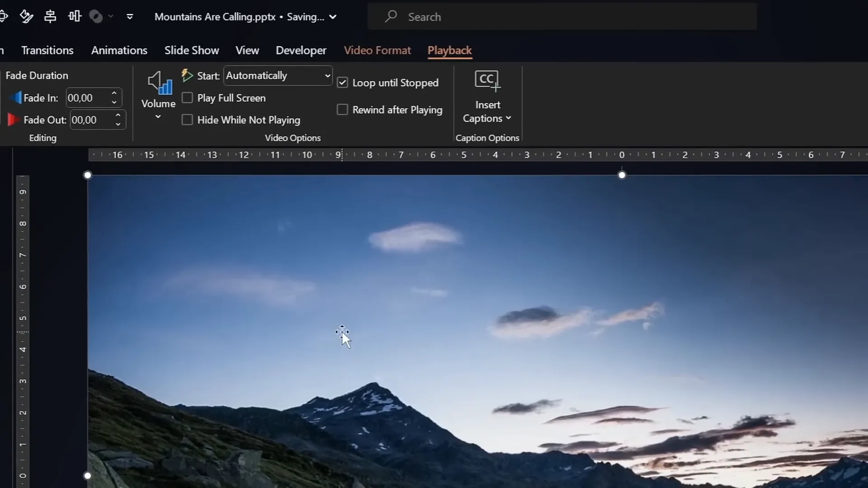
Task: Increase the Fade In duration
Action: 114,93
